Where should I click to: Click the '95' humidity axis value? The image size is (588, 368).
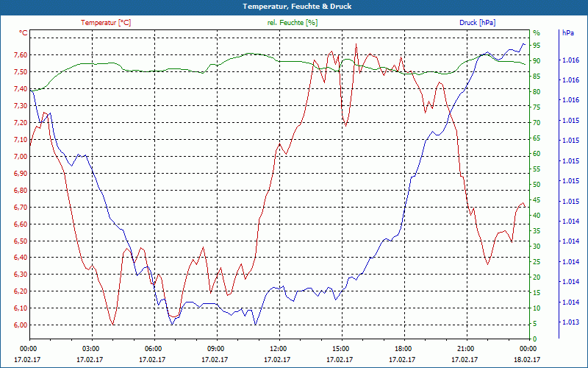click(537, 46)
